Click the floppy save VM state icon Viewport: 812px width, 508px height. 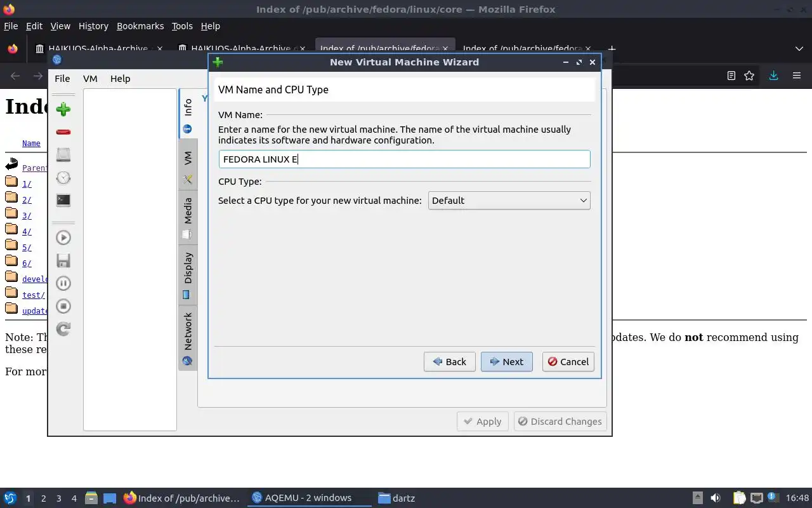(63, 260)
